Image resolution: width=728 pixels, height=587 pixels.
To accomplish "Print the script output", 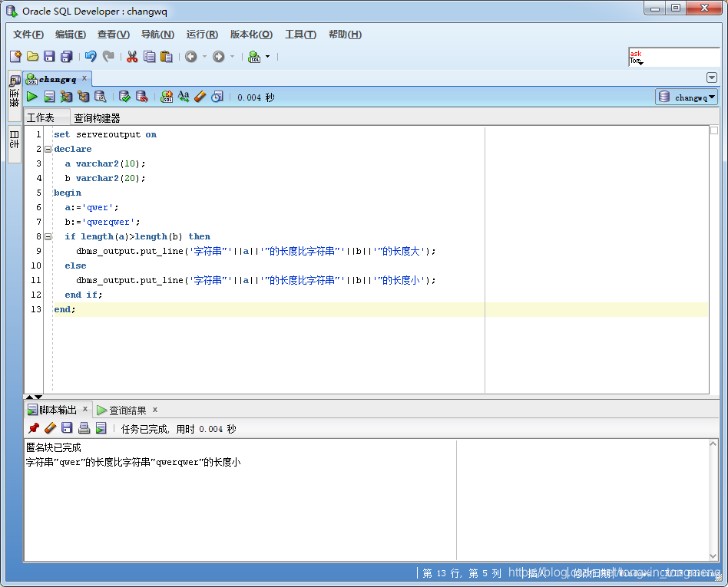I will click(x=84, y=428).
